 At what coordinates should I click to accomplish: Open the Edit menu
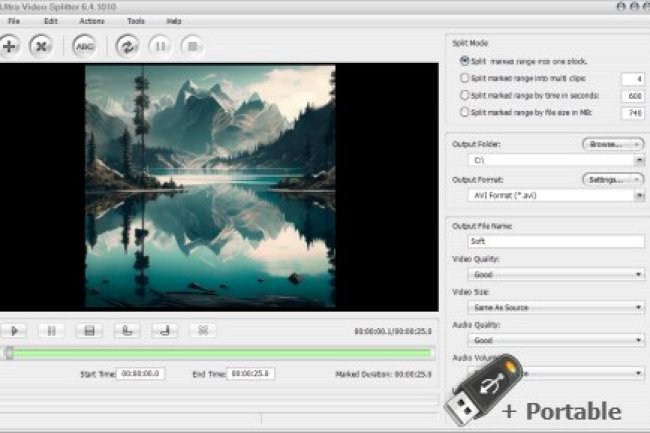[51, 21]
